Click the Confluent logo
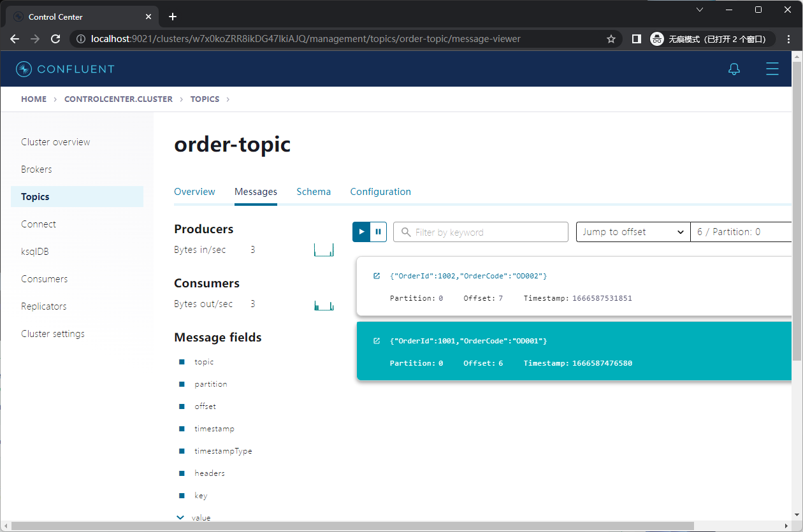The height and width of the screenshot is (532, 803). (65, 69)
